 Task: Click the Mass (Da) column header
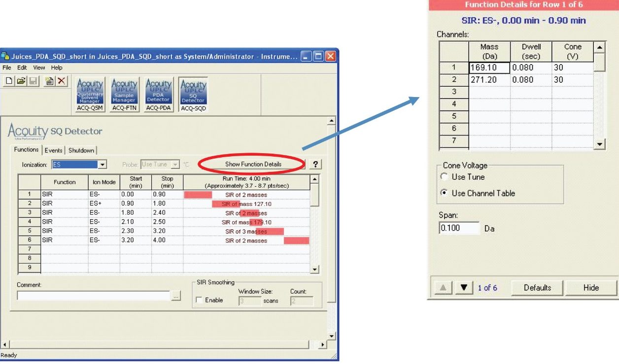point(489,51)
